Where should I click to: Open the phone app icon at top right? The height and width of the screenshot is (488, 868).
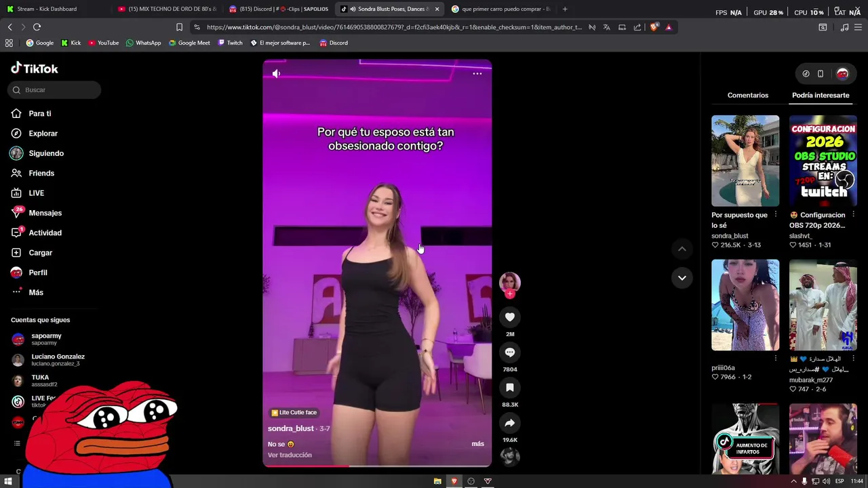(x=821, y=73)
